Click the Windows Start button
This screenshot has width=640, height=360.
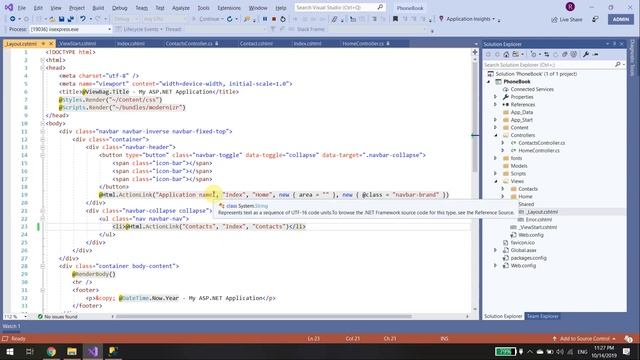pyautogui.click(x=10, y=351)
